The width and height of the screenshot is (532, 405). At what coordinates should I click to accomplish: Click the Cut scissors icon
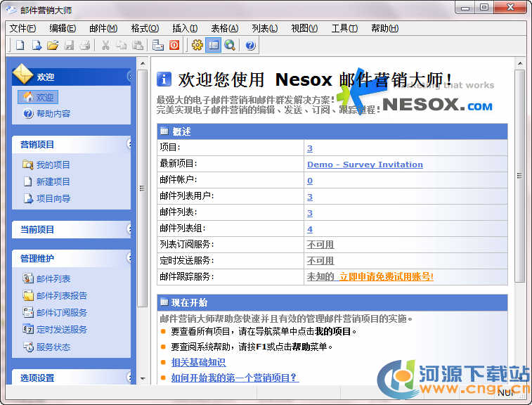[x=106, y=45]
